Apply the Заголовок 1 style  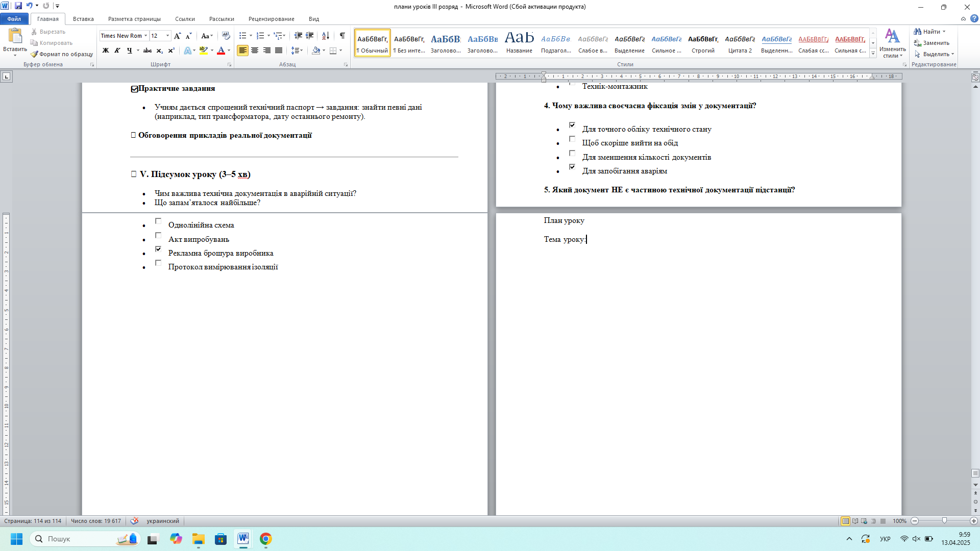click(x=445, y=43)
